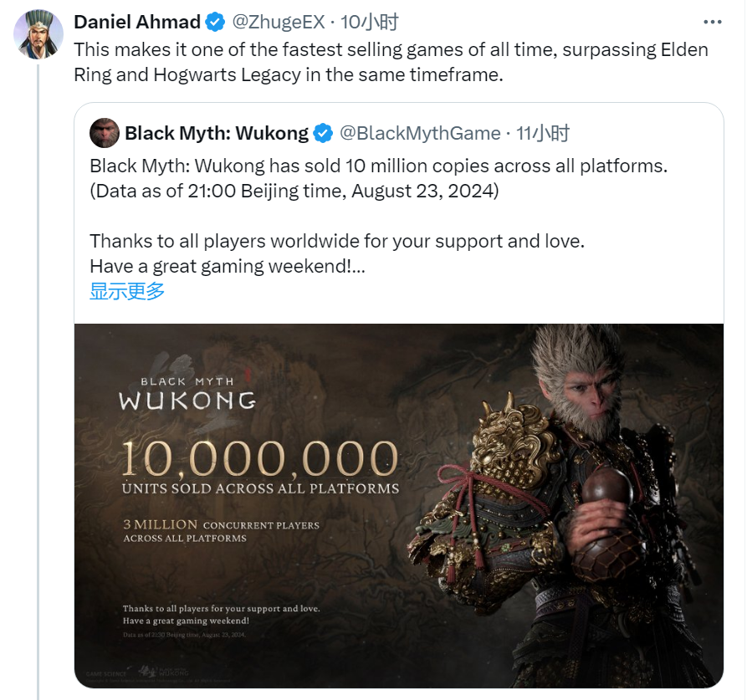This screenshot has width=747, height=700.
Task: Open Daniel Ahmad's profile avatar
Action: click(38, 34)
